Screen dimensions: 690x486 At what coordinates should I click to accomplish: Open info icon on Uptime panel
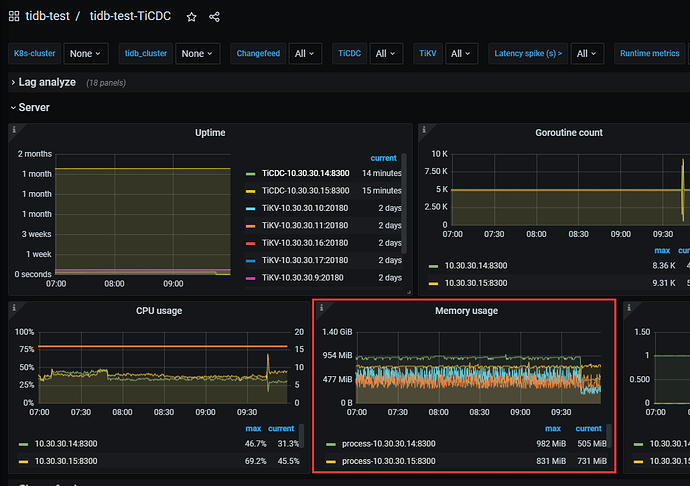(x=14, y=129)
